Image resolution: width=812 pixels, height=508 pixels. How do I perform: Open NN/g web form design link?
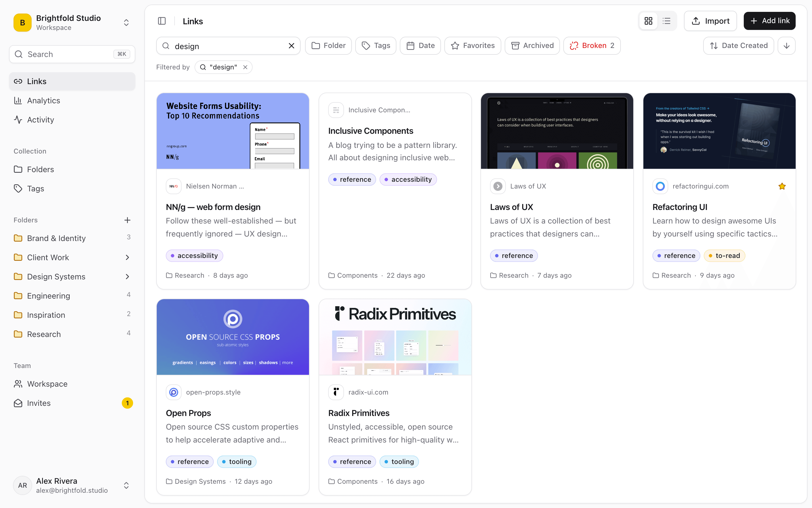click(x=213, y=207)
